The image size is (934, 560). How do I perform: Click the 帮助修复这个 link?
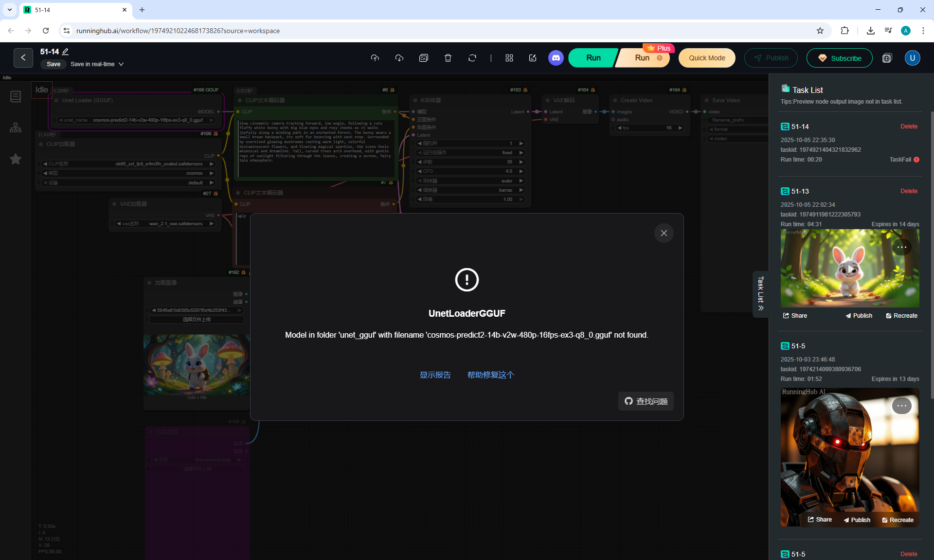490,375
